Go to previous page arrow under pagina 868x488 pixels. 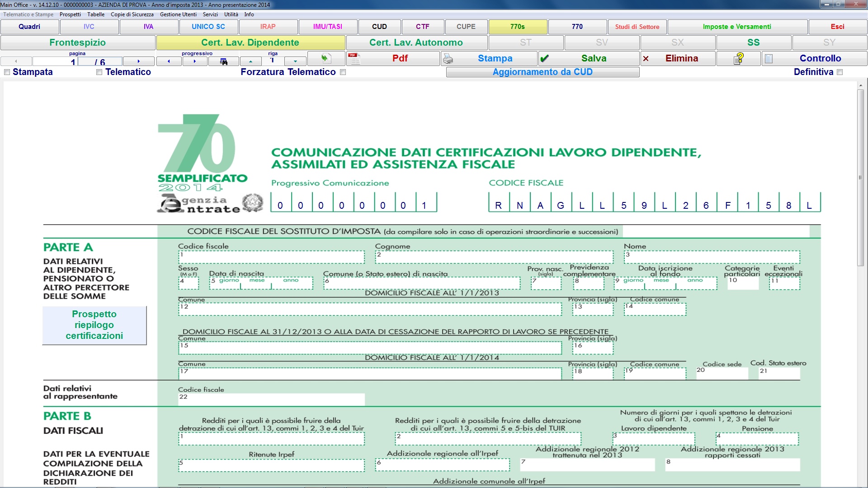click(x=16, y=61)
